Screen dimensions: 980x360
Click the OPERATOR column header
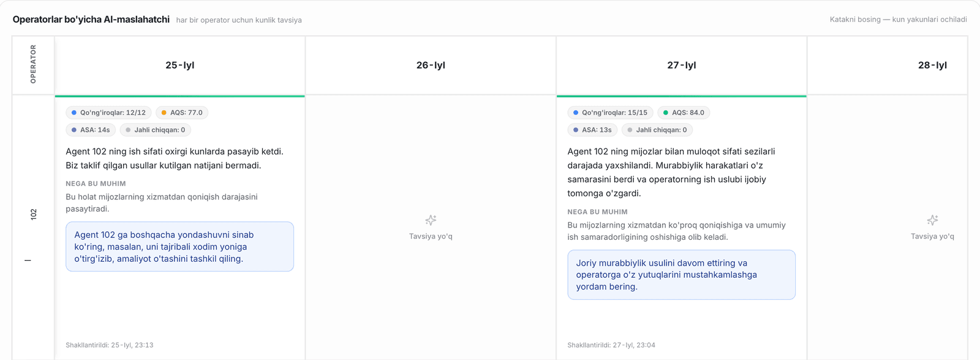[33, 64]
